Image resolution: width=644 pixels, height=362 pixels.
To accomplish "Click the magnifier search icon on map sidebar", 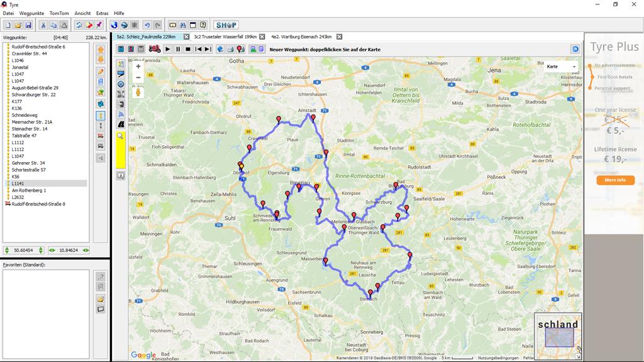I will [121, 136].
